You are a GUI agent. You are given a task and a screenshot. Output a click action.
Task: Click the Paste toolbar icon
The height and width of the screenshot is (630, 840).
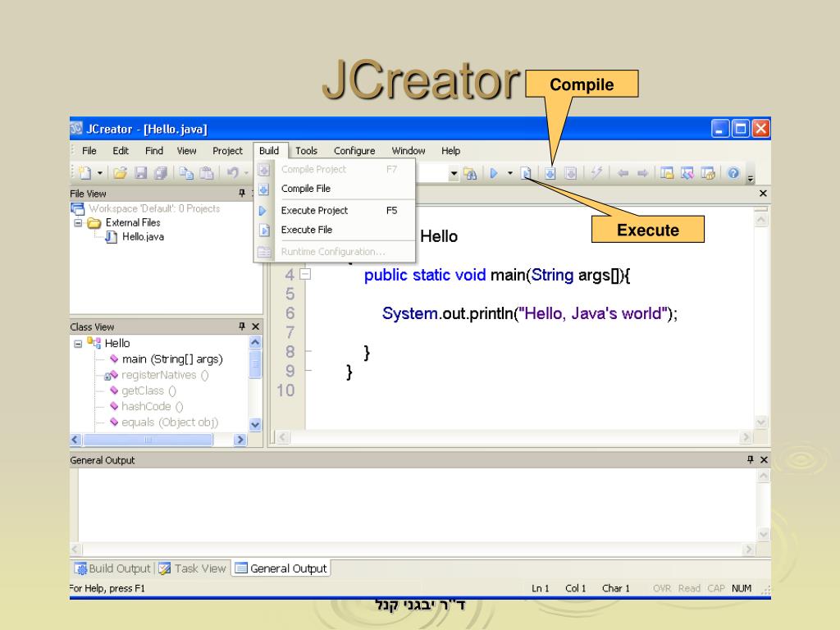[207, 172]
